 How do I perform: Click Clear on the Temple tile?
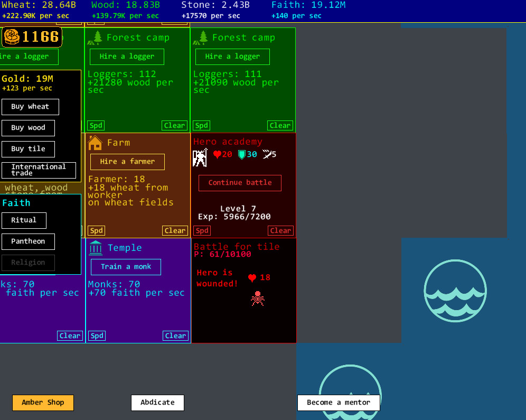[175, 335]
